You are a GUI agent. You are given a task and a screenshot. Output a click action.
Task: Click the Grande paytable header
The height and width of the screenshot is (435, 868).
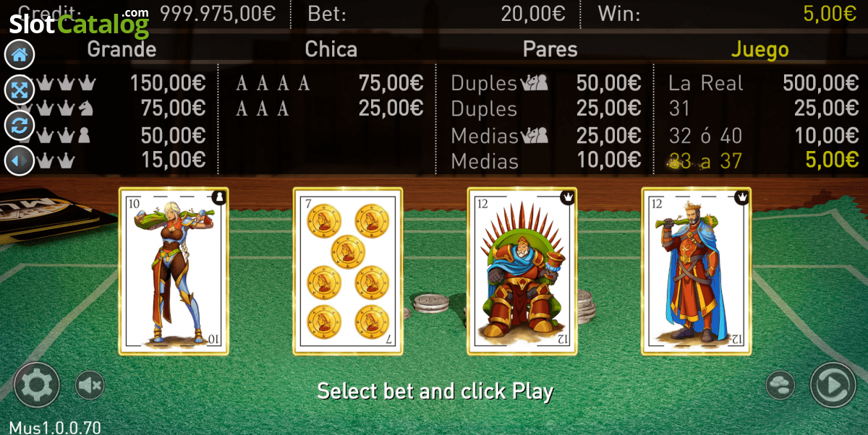122,49
